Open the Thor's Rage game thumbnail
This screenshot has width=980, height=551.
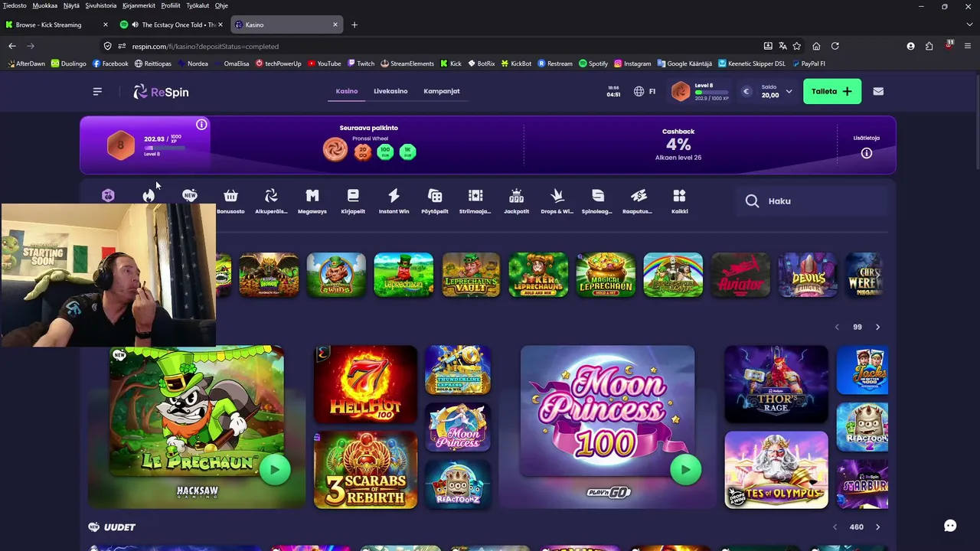click(x=776, y=384)
